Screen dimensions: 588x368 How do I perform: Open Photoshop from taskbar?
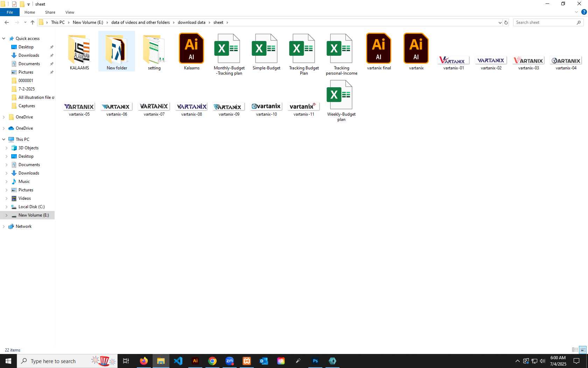(x=315, y=361)
